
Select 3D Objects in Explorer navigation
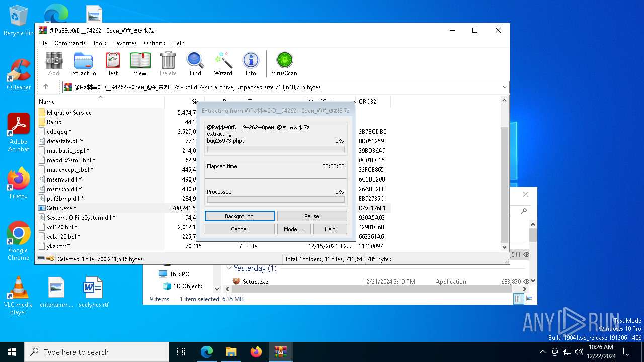pyautogui.click(x=188, y=286)
